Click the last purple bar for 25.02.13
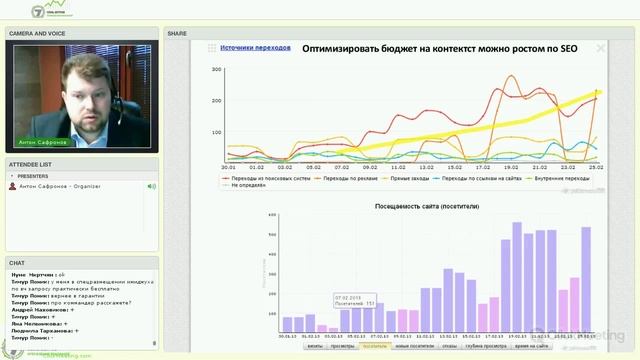This screenshot has width=640, height=360. [586, 280]
